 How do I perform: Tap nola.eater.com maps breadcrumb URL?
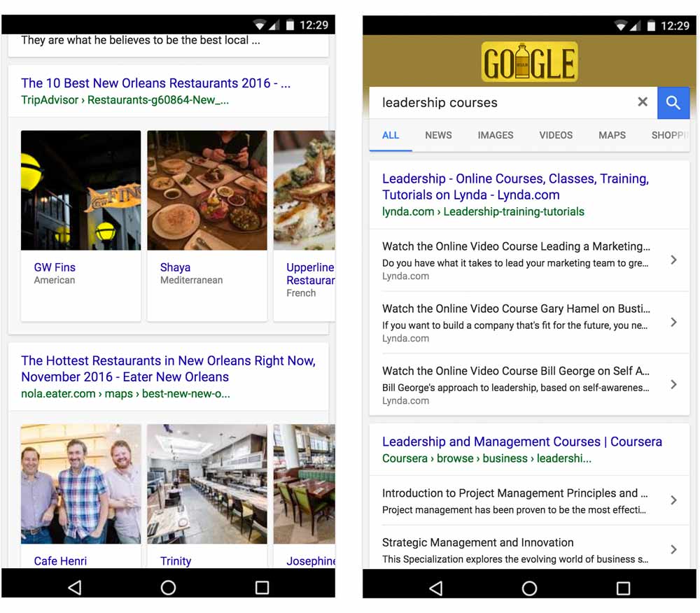[125, 393]
